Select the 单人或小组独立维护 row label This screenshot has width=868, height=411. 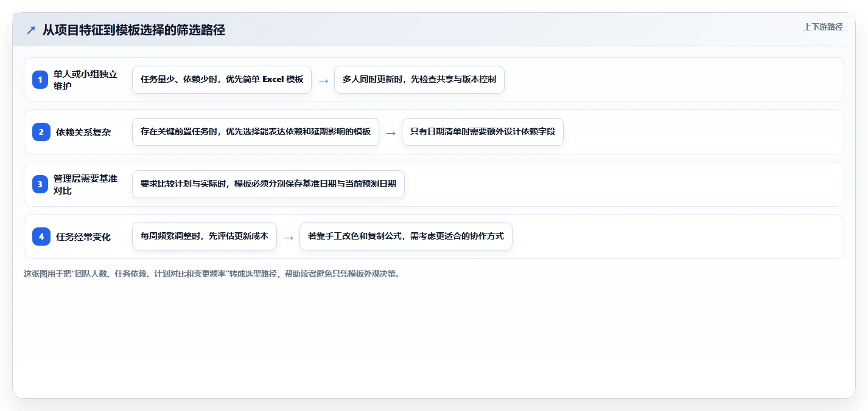tap(85, 80)
